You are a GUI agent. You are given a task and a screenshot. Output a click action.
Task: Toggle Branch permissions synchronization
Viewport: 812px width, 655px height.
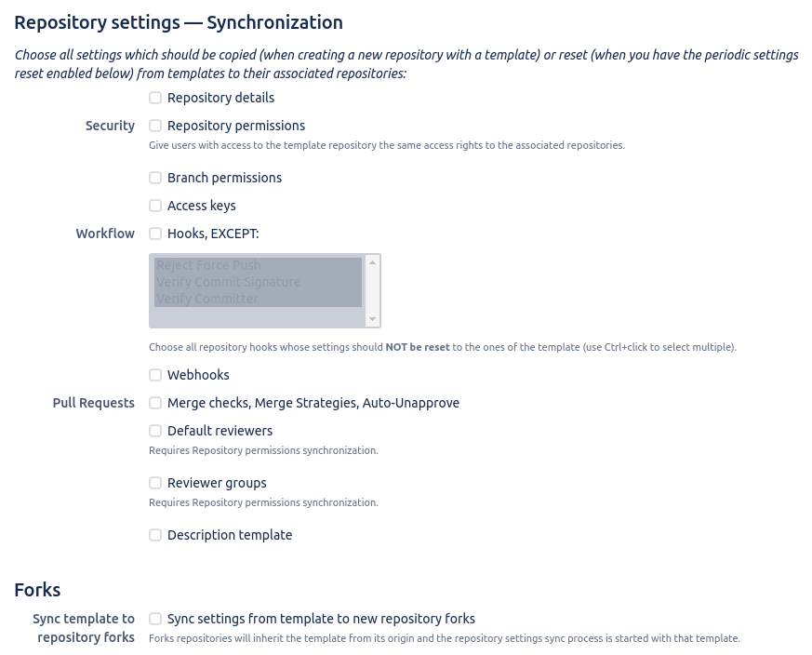[x=155, y=178]
